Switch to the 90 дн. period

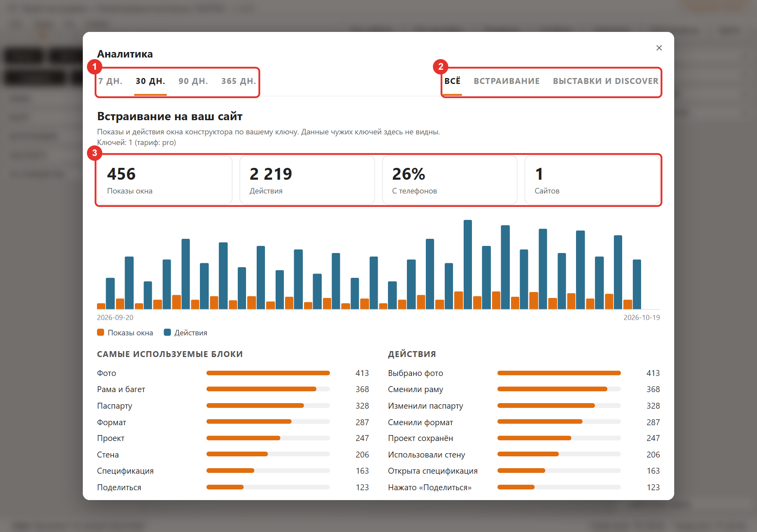click(x=193, y=81)
